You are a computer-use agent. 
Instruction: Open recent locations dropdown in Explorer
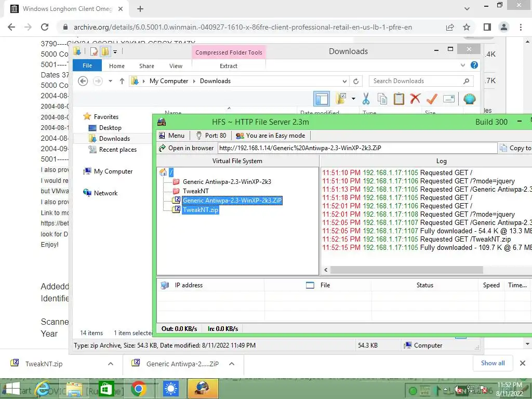[110, 81]
